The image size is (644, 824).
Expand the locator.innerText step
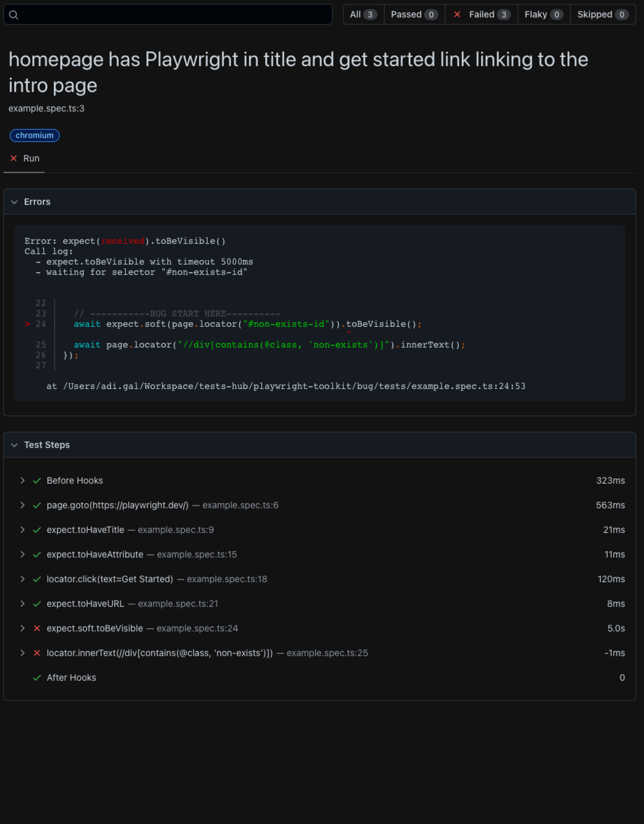click(23, 653)
